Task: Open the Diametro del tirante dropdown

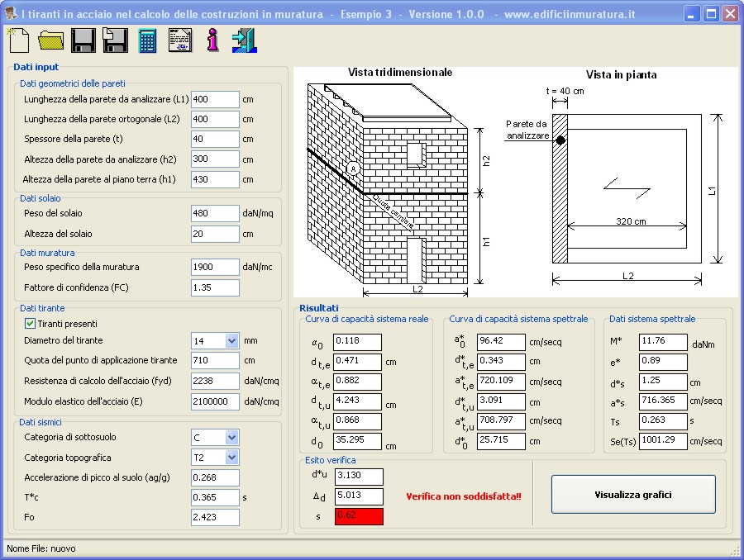Action: [231, 340]
